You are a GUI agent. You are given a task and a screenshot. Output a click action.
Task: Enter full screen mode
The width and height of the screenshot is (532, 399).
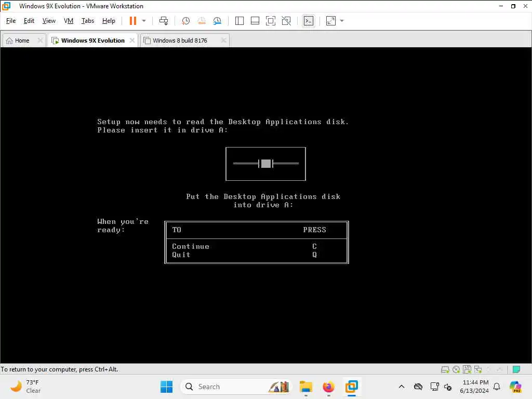click(x=270, y=21)
